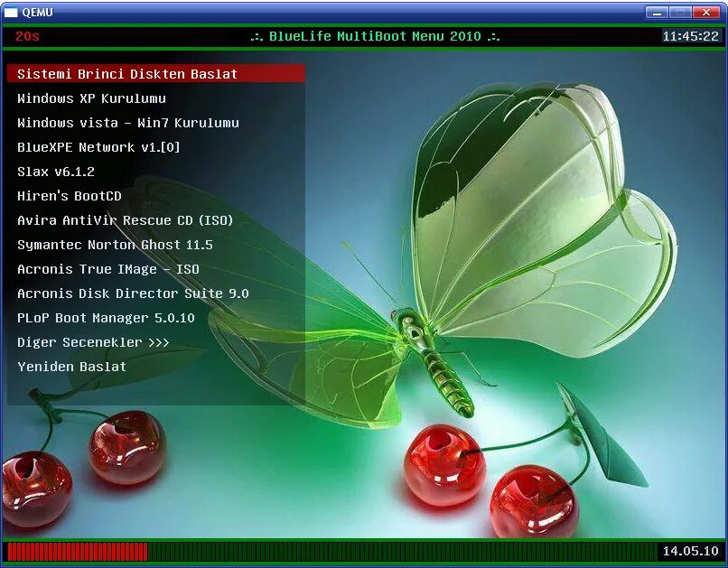Screen dimensions: 728x568
Task: Minimize the QEMU window
Action: tap(657, 13)
